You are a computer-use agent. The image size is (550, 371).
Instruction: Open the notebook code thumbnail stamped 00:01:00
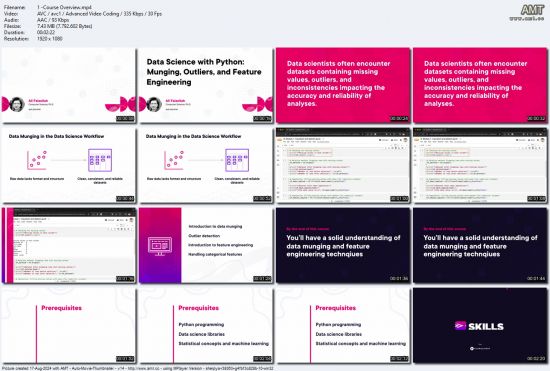[x=343, y=165]
